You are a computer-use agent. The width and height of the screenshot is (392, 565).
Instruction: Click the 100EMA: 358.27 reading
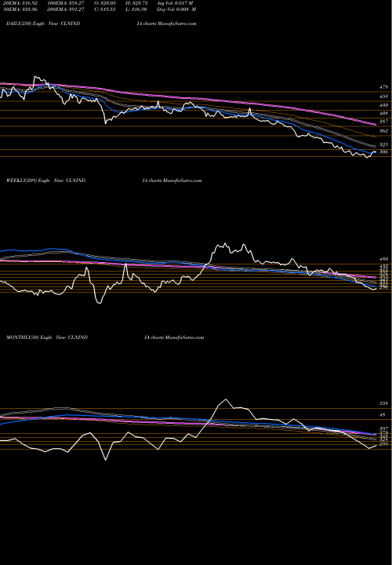pos(65,3)
